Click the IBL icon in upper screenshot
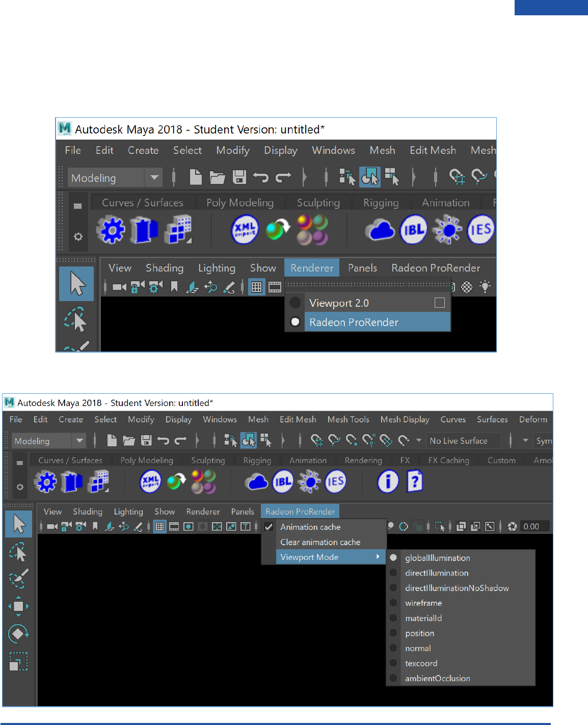The height and width of the screenshot is (725, 588). [413, 230]
